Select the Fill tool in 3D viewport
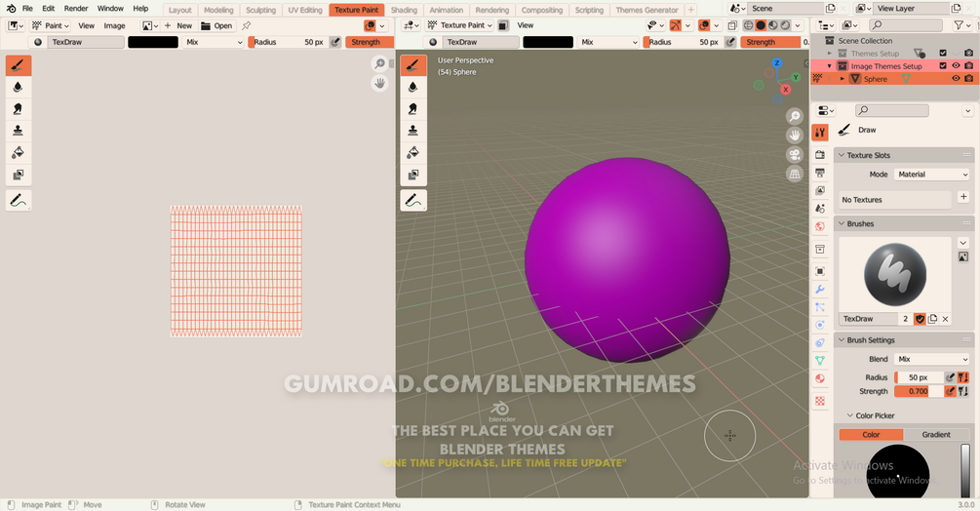The width and height of the screenshot is (980, 511). [413, 152]
